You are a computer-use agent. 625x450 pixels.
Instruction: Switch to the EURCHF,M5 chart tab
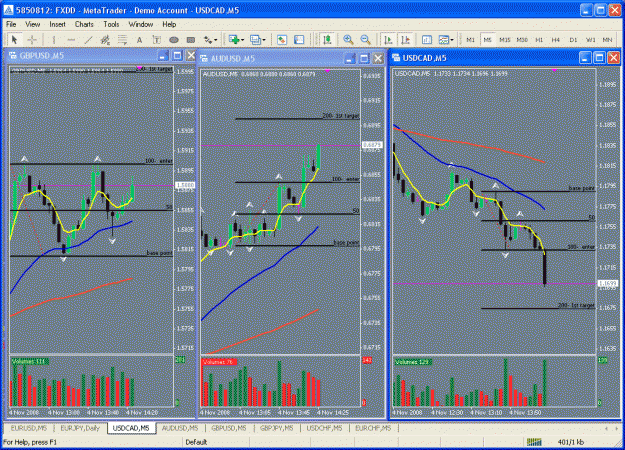tap(373, 428)
